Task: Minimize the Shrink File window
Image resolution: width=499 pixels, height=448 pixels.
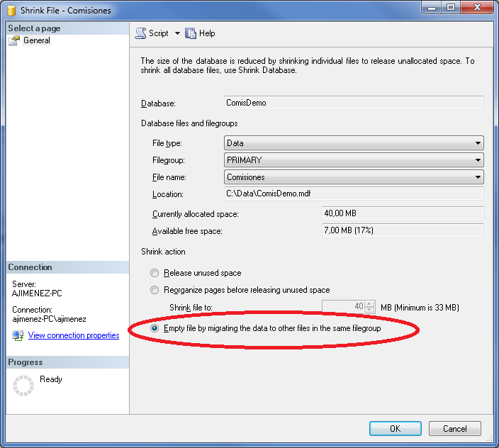Action: coord(432,8)
